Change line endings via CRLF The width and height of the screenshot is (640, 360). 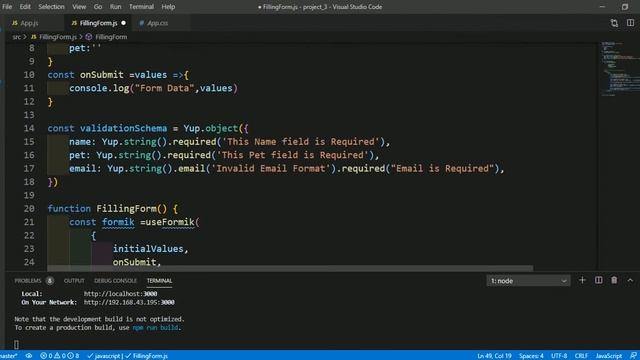pyautogui.click(x=581, y=356)
